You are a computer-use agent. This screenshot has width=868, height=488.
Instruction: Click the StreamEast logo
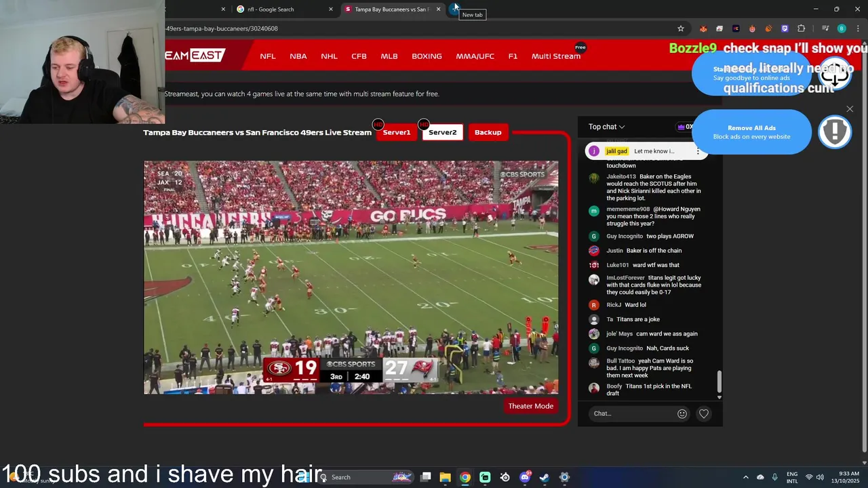(195, 56)
